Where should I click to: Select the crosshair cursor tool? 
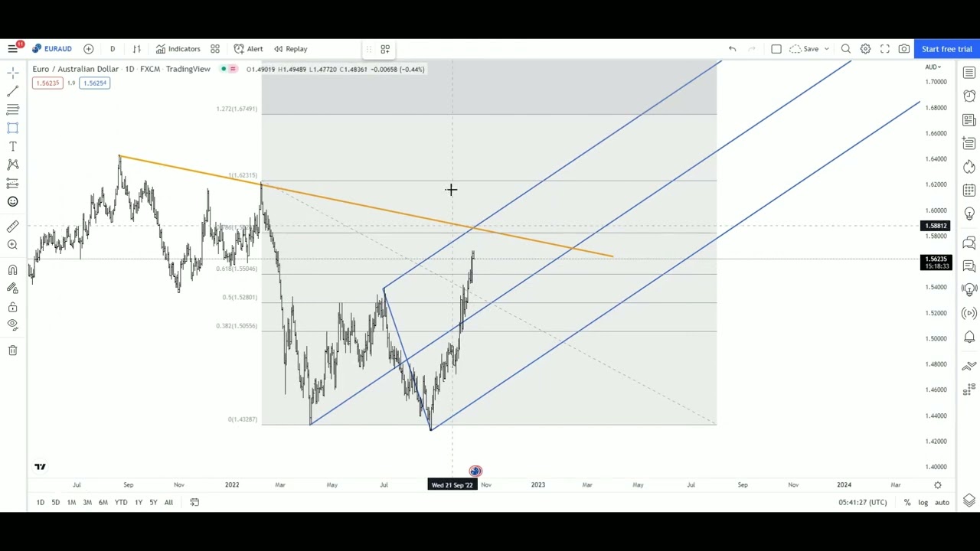[13, 73]
